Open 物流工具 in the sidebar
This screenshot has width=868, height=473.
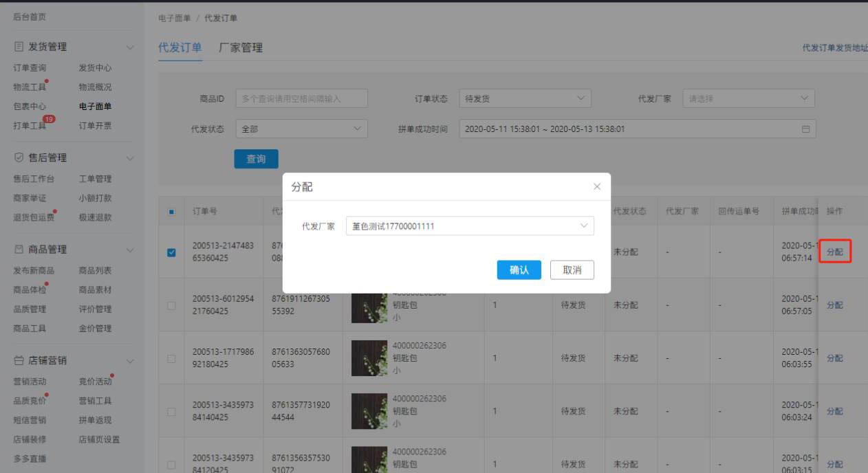(30, 87)
